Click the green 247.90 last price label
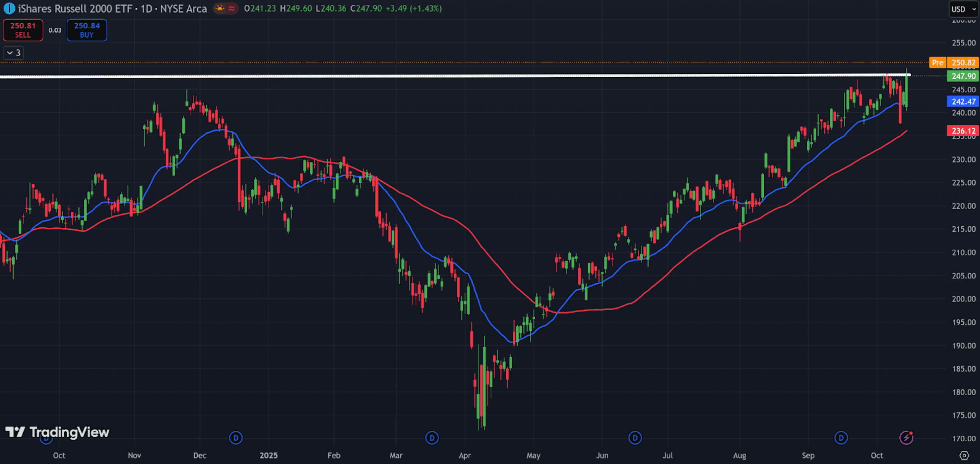Viewport: 980px width, 464px height. tap(963, 76)
